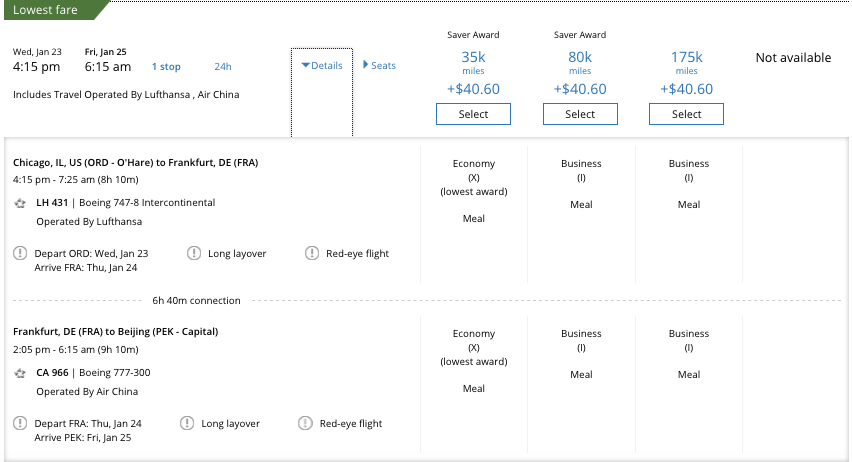Viewport: 852px width, 462px height.
Task: Click the Star Alliance icon beside CA 966
Action: pyautogui.click(x=20, y=373)
